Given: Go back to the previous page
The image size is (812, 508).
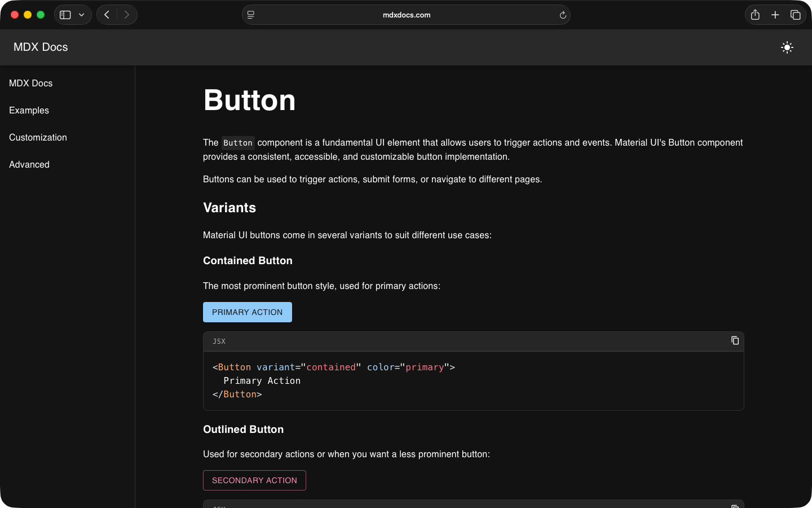Looking at the screenshot, I should [106, 15].
